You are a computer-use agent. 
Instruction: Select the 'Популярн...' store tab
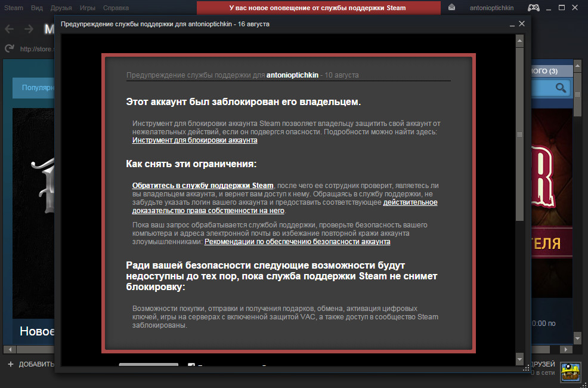pyautogui.click(x=34, y=88)
